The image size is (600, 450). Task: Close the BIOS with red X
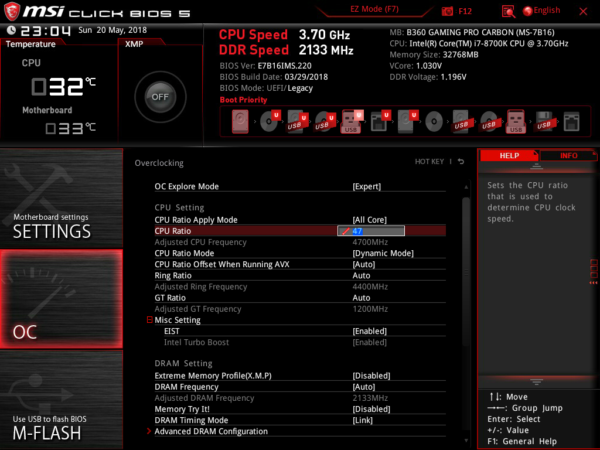coord(583,11)
